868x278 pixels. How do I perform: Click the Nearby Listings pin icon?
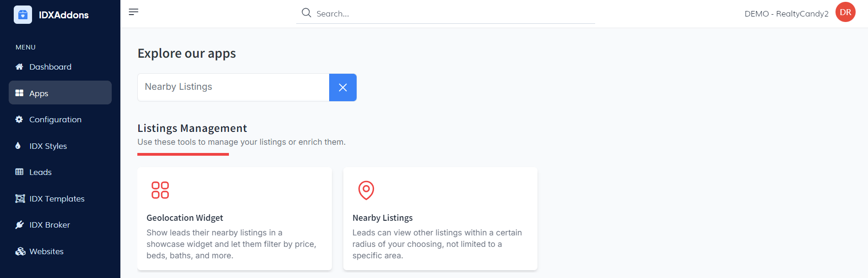coord(366,190)
